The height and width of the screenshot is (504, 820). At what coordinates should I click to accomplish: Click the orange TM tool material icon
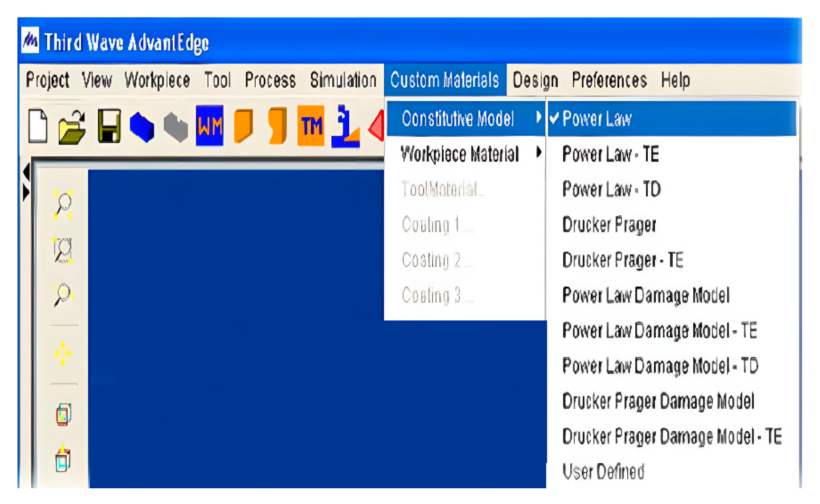click(311, 126)
